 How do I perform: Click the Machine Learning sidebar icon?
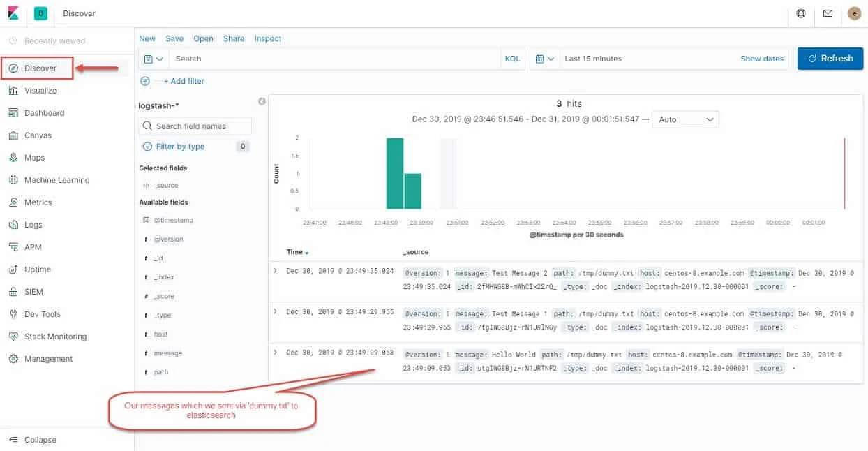pyautogui.click(x=14, y=179)
